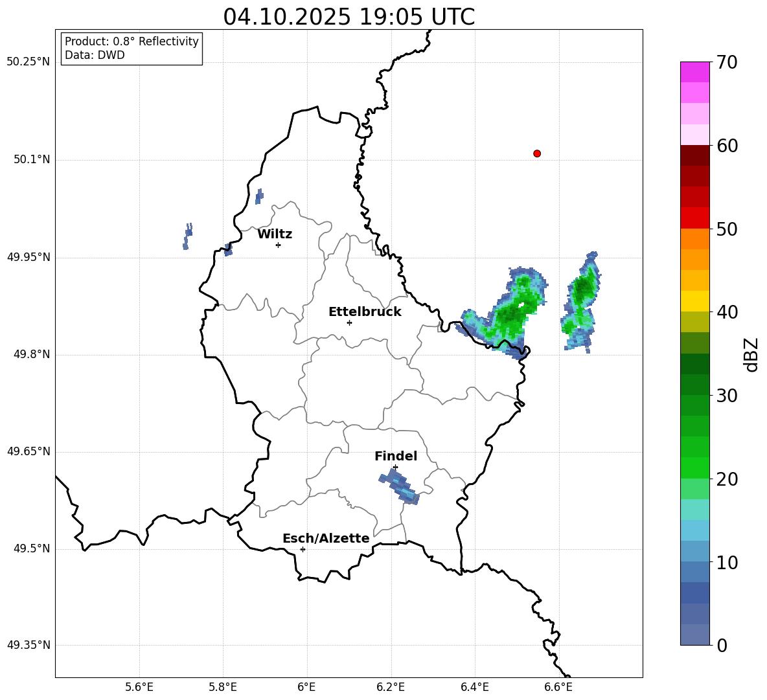
Task: Click the Ettelbruck city label
Action: [365, 312]
